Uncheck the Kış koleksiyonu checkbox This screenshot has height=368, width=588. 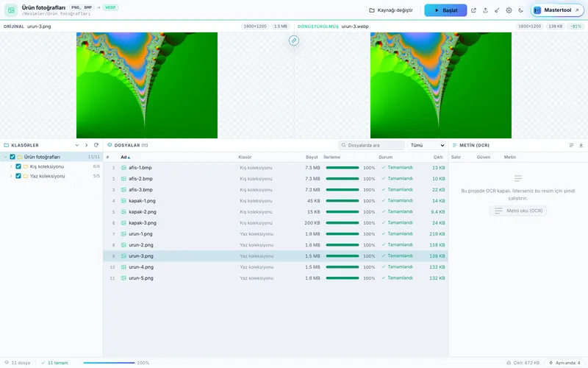click(18, 167)
